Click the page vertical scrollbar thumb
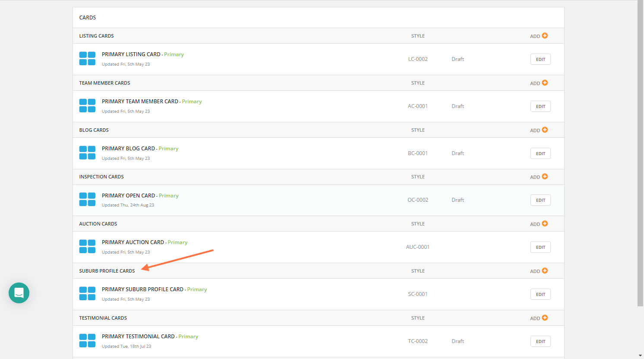The image size is (644, 359). 641,153
